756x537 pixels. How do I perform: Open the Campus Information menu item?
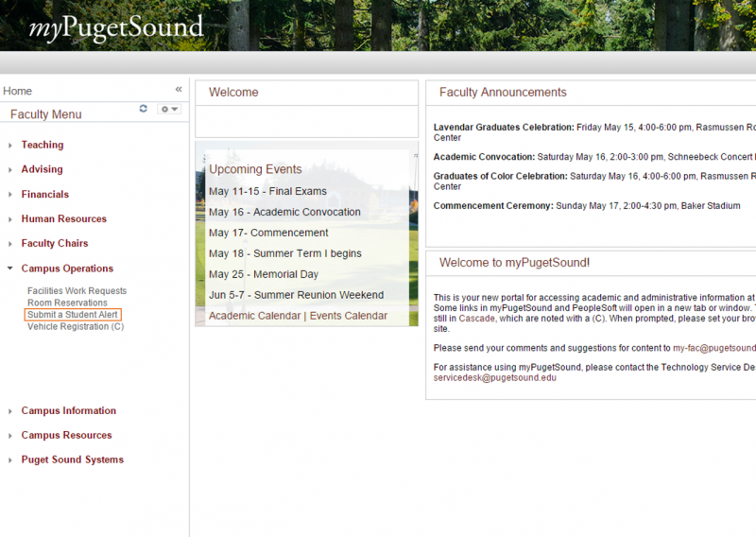[68, 410]
